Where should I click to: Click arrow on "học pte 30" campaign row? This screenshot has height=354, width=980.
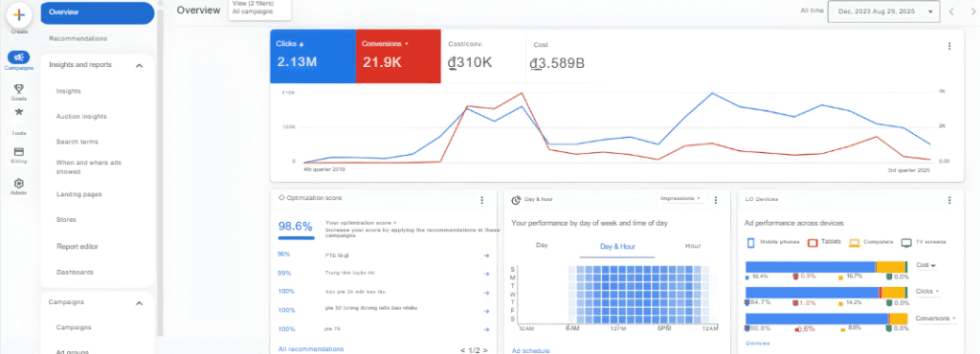[x=485, y=292]
